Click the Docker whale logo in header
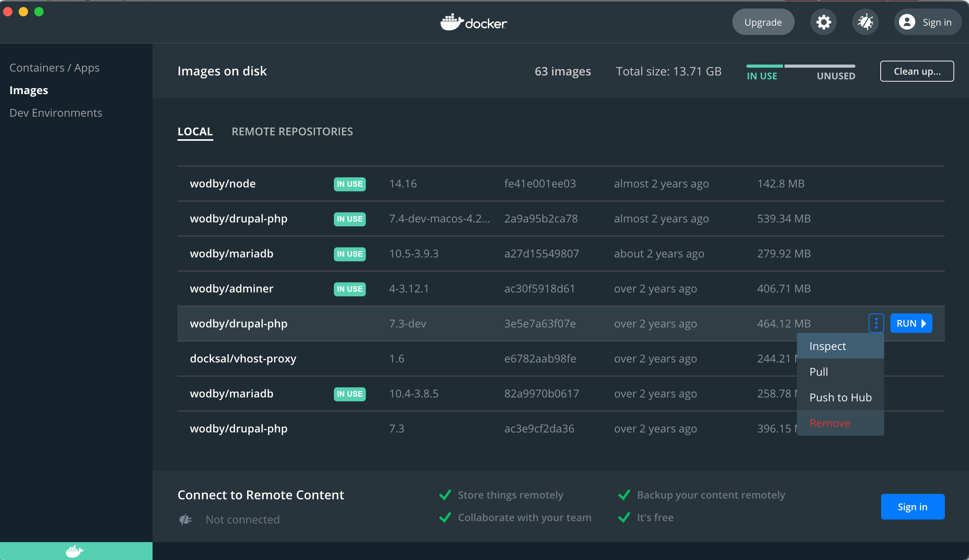This screenshot has height=560, width=969. pyautogui.click(x=474, y=23)
